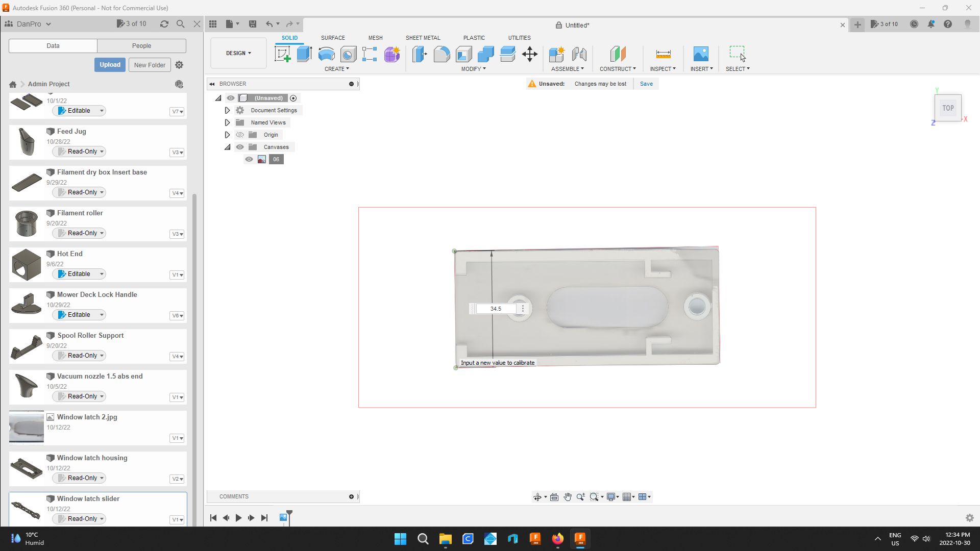Edit the 34.5 calibration value field
Viewport: 980px width, 551px height.
coord(496,309)
